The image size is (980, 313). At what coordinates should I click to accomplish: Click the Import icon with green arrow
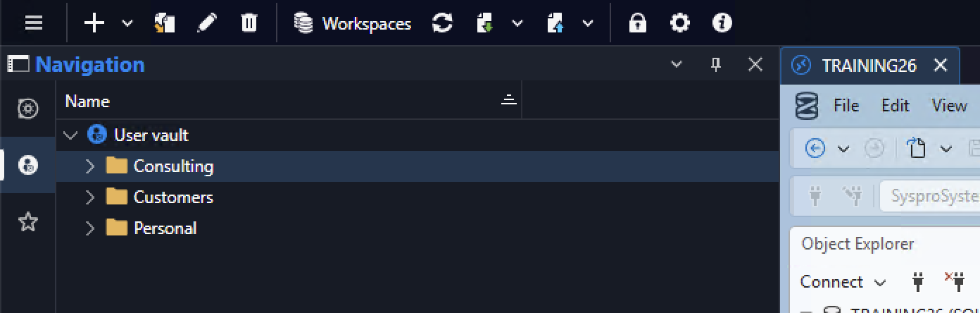pos(485,23)
